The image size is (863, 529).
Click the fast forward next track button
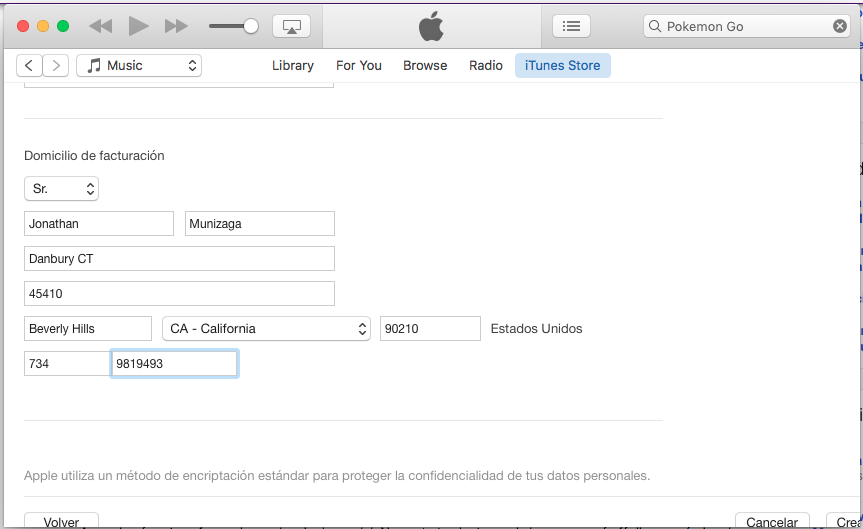click(x=176, y=27)
